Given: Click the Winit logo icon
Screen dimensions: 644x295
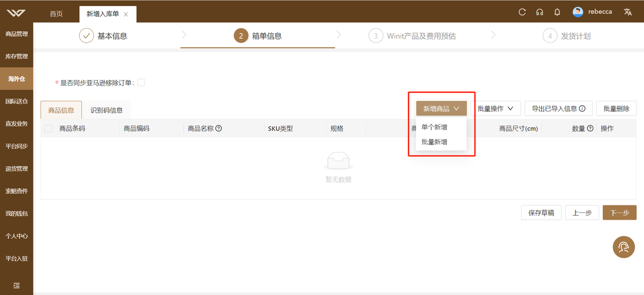Looking at the screenshot, I should pyautogui.click(x=16, y=12).
